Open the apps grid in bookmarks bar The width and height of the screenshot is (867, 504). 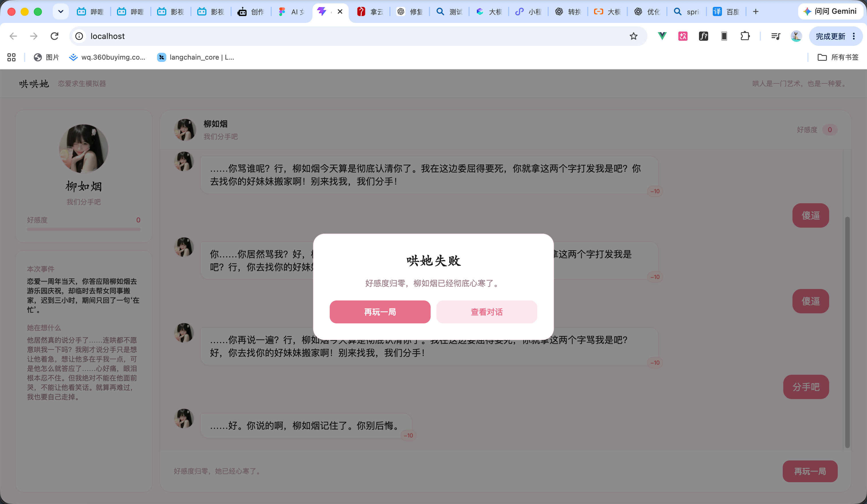pyautogui.click(x=11, y=57)
